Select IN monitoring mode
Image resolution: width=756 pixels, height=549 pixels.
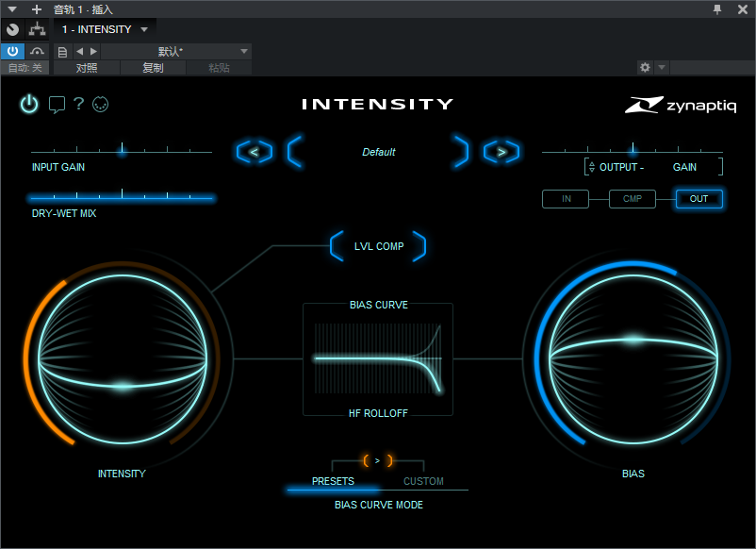point(566,199)
